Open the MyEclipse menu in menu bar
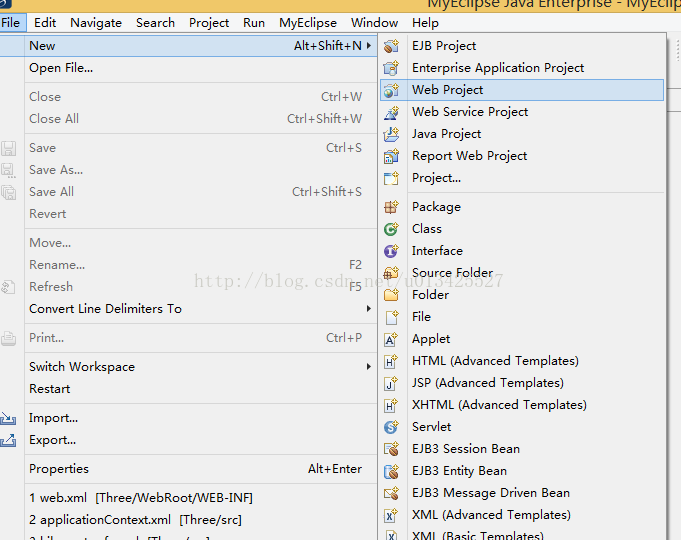 coord(307,22)
